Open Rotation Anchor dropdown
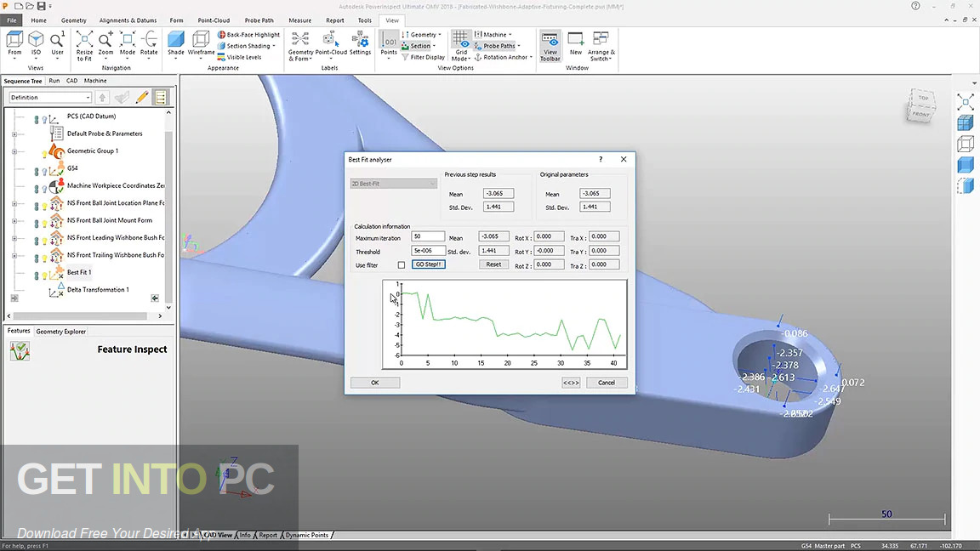Viewport: 980px width, 551px height. (503, 57)
